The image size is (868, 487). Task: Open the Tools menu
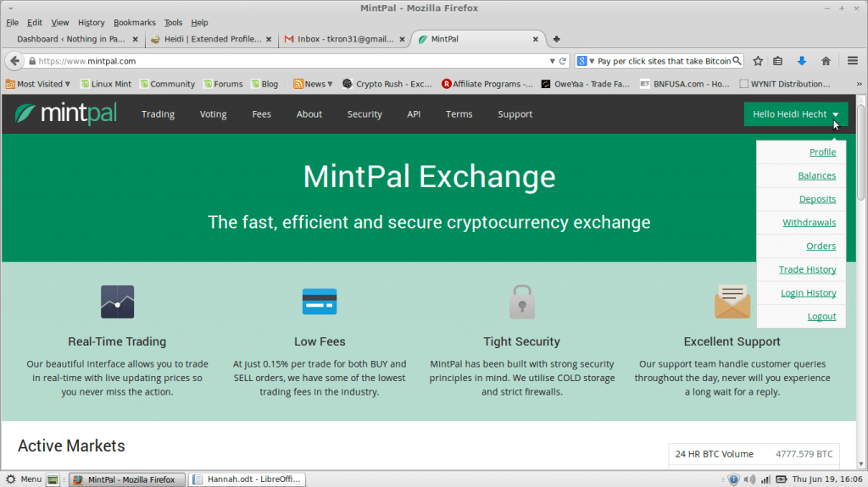[x=173, y=23]
